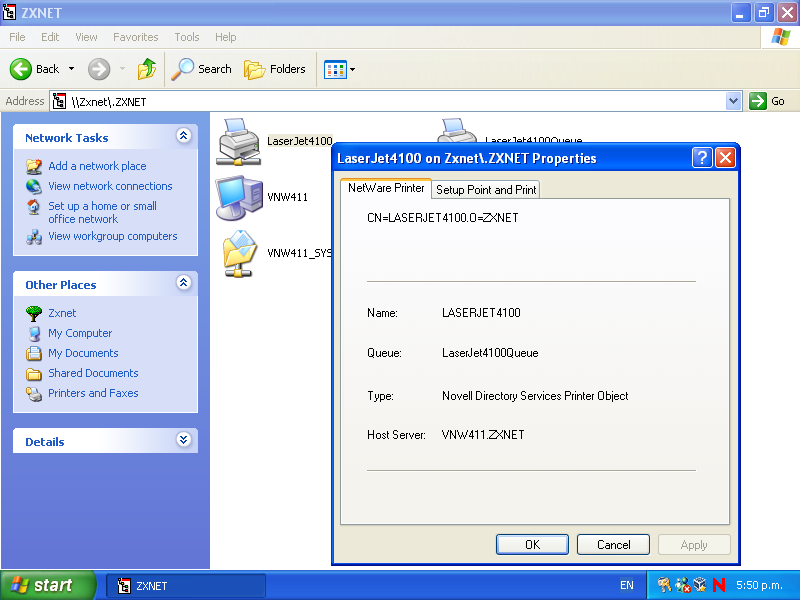Viewport: 800px width, 600px height.
Task: Click the red Novell N tray icon
Action: pyautogui.click(x=719, y=585)
